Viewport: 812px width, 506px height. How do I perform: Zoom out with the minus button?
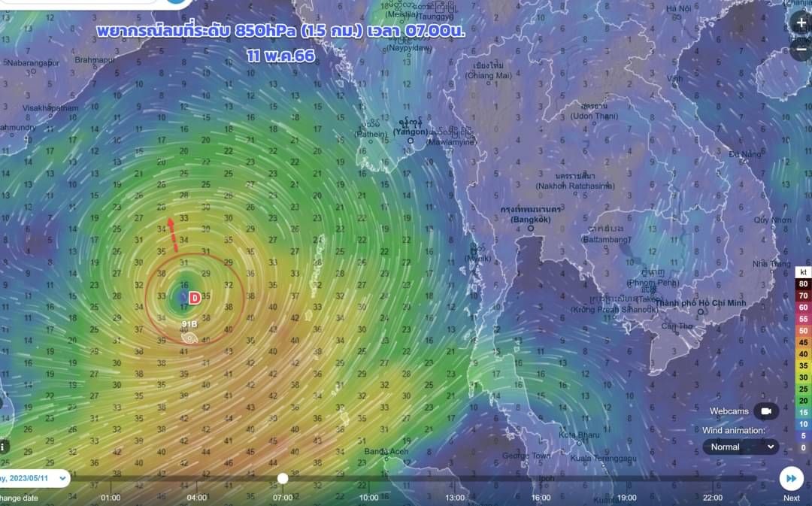801,50
